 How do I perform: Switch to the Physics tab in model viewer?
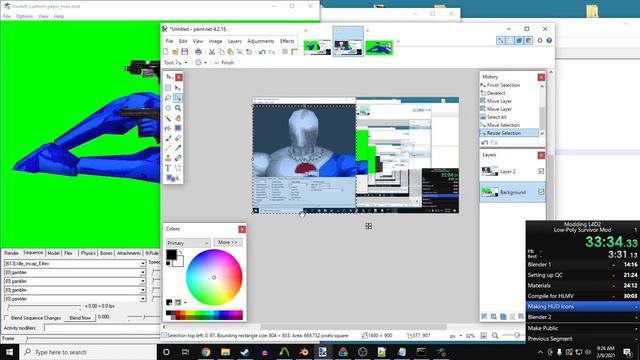tap(88, 253)
